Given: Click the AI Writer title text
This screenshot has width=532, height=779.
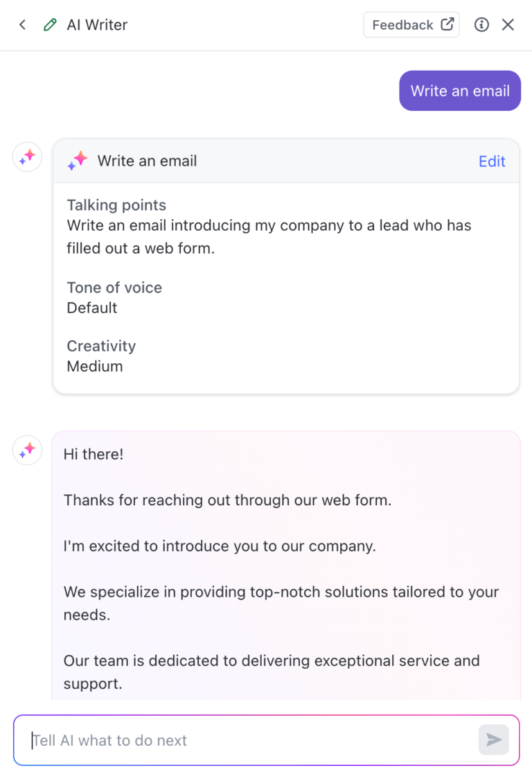Looking at the screenshot, I should pos(97,24).
